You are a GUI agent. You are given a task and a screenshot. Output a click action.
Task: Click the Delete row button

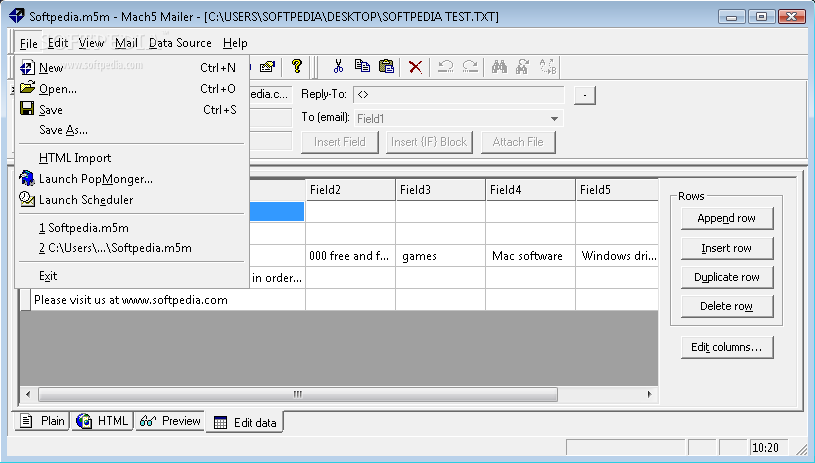[x=727, y=306]
